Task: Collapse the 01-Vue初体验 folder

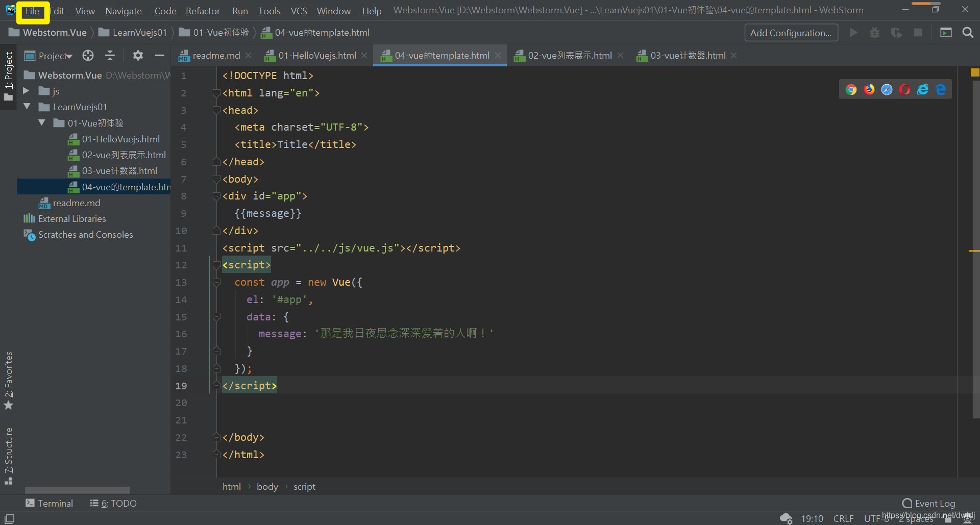Action: point(42,123)
